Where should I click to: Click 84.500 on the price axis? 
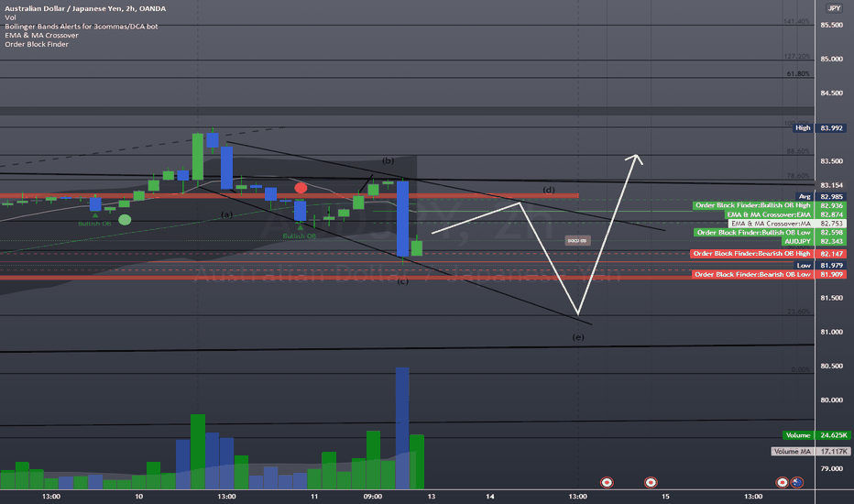pos(831,93)
